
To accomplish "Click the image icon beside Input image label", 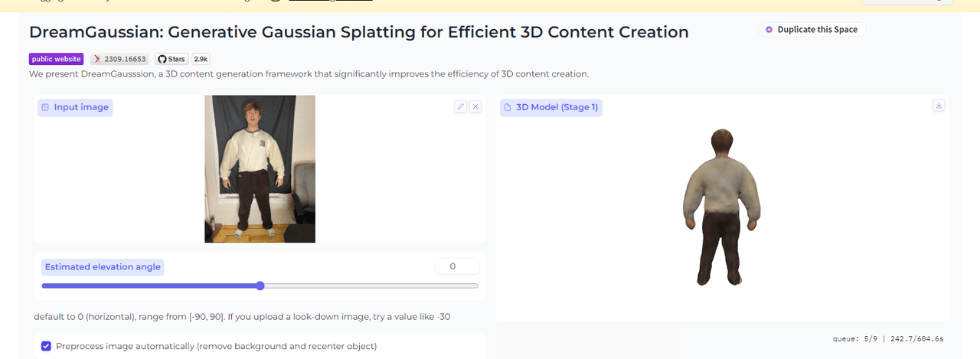I will 46,107.
